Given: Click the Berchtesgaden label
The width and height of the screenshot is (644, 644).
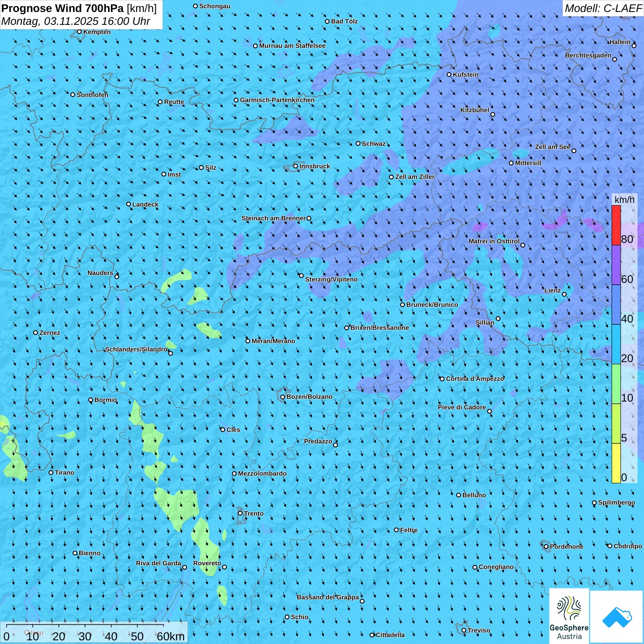Looking at the screenshot, I should (588, 55).
